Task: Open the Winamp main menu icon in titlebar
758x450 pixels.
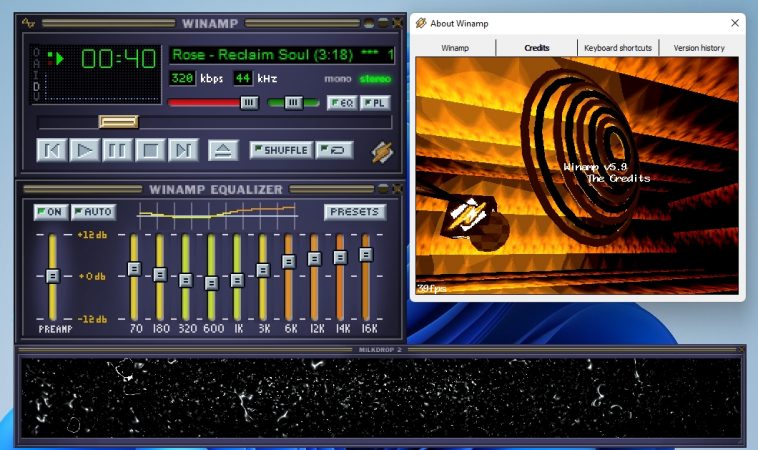Action: click(x=29, y=23)
